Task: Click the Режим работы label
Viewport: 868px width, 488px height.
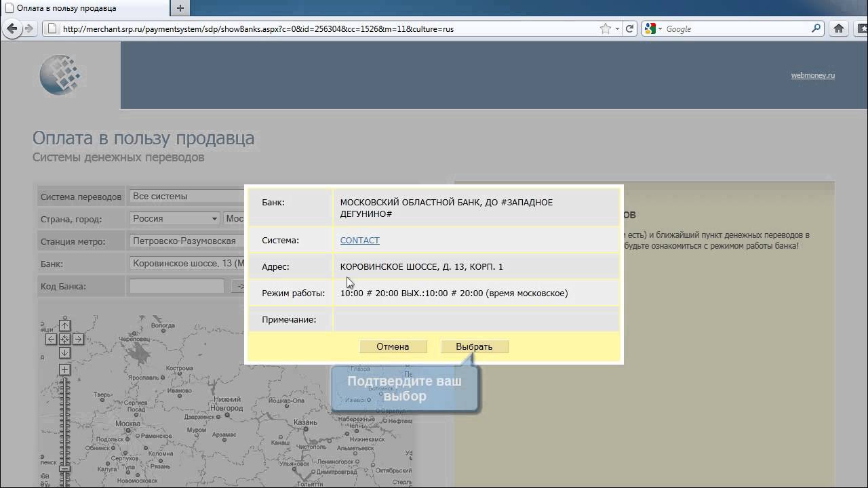Action: 294,293
